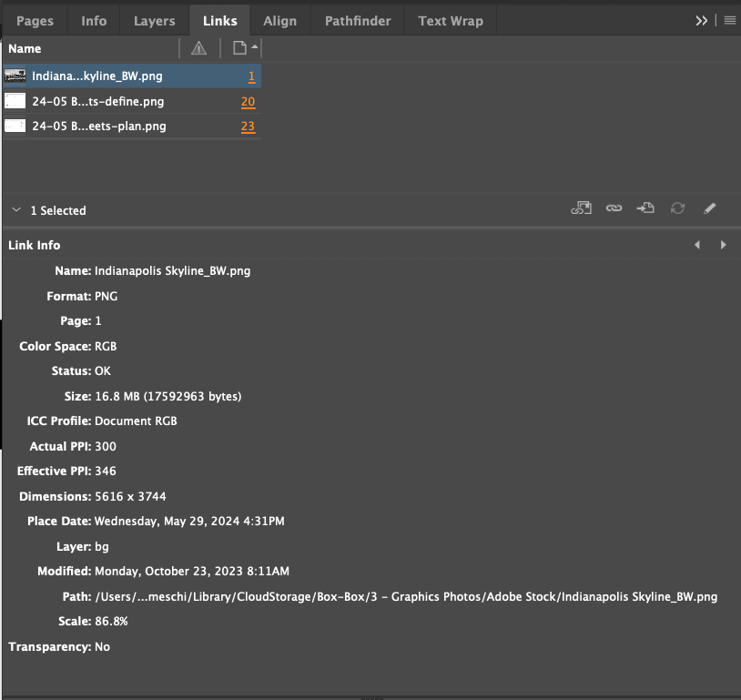Jump to page 20 link
This screenshot has width=741, height=700.
point(249,102)
